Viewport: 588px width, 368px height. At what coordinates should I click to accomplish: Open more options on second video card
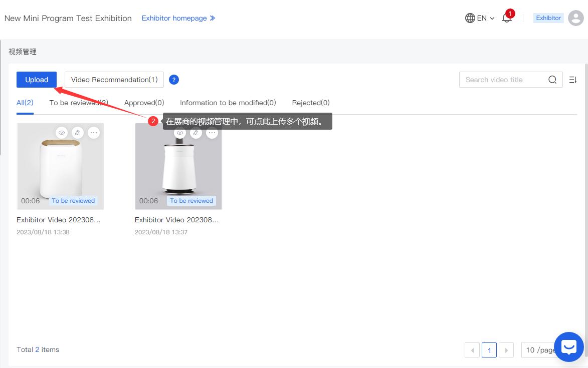tap(212, 133)
